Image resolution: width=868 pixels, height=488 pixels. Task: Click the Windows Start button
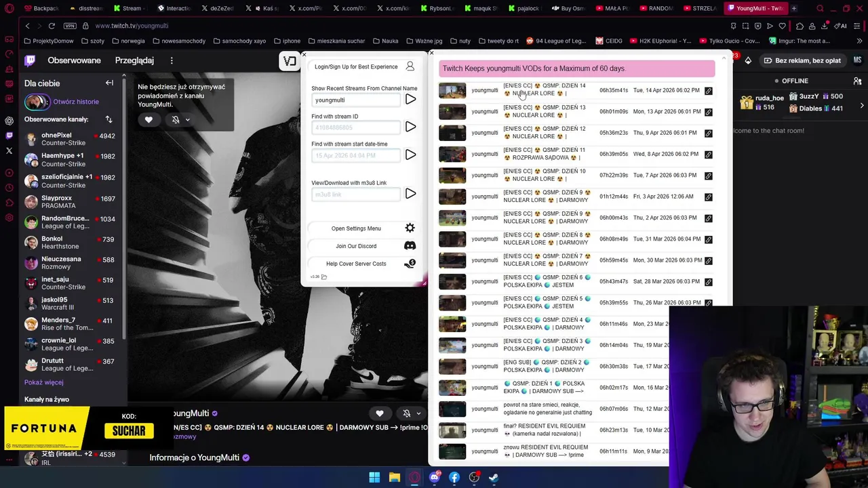pos(374,477)
